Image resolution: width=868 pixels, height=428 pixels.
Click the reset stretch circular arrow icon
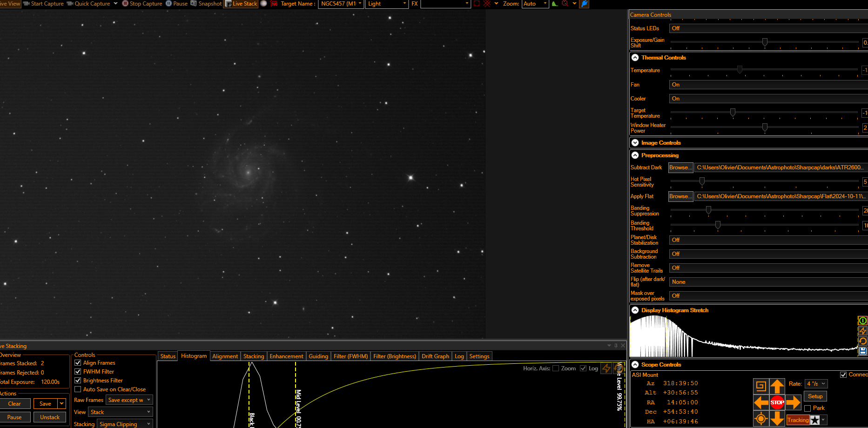862,341
